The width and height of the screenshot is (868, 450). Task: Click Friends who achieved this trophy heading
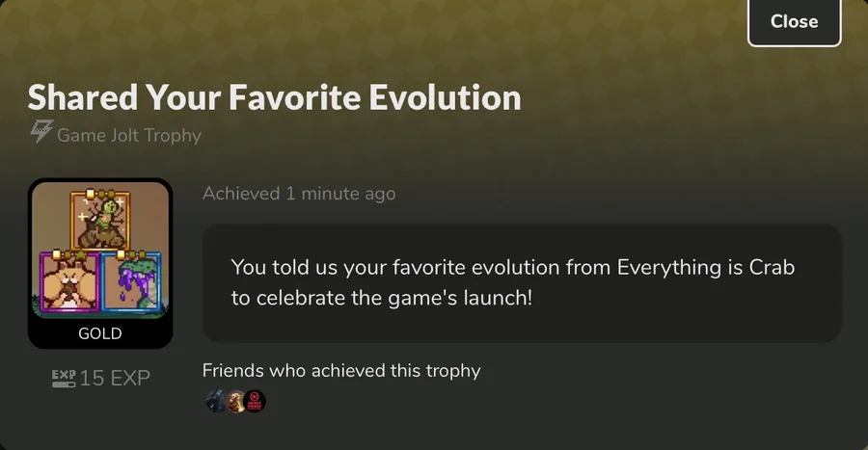(x=341, y=370)
